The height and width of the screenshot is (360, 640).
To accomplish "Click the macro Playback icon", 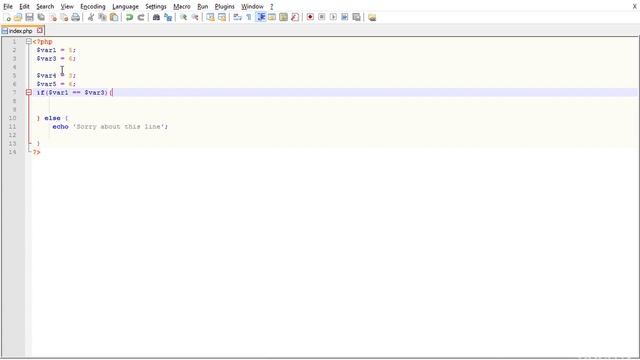I will click(x=333, y=17).
